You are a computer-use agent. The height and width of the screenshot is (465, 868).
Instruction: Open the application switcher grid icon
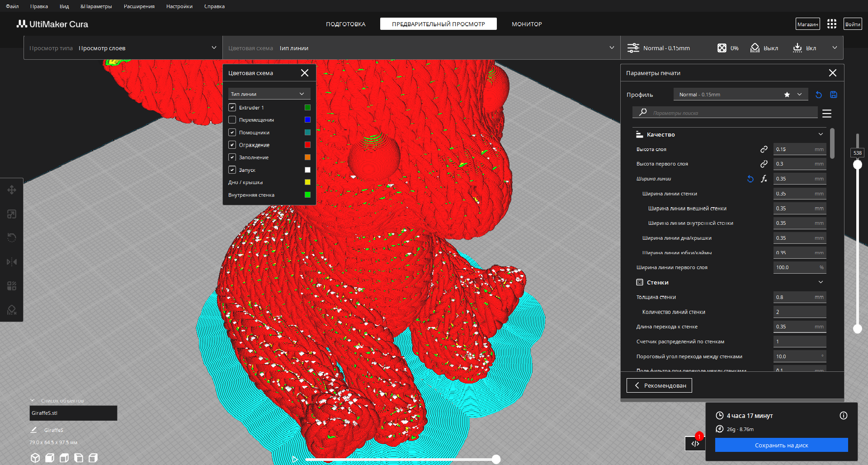point(832,24)
